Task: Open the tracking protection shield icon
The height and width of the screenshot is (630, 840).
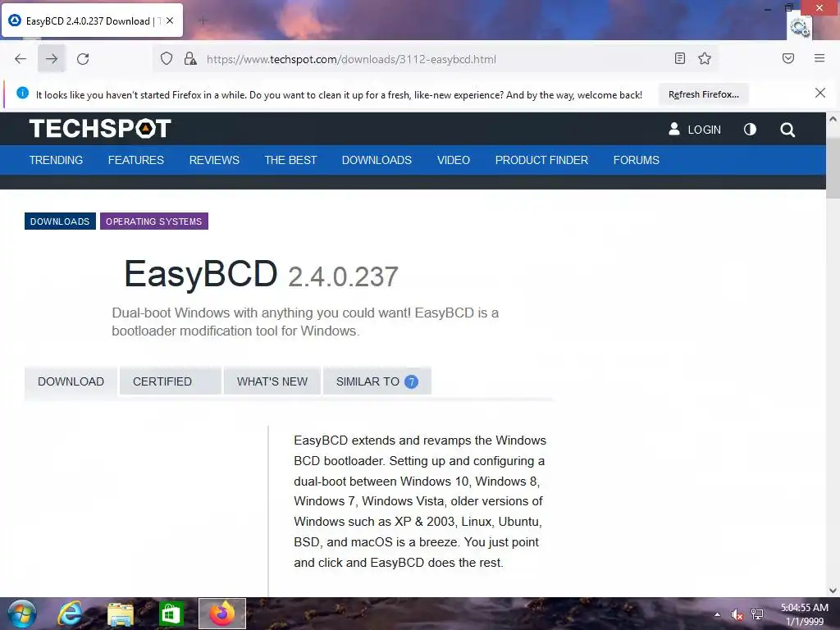Action: pos(167,58)
